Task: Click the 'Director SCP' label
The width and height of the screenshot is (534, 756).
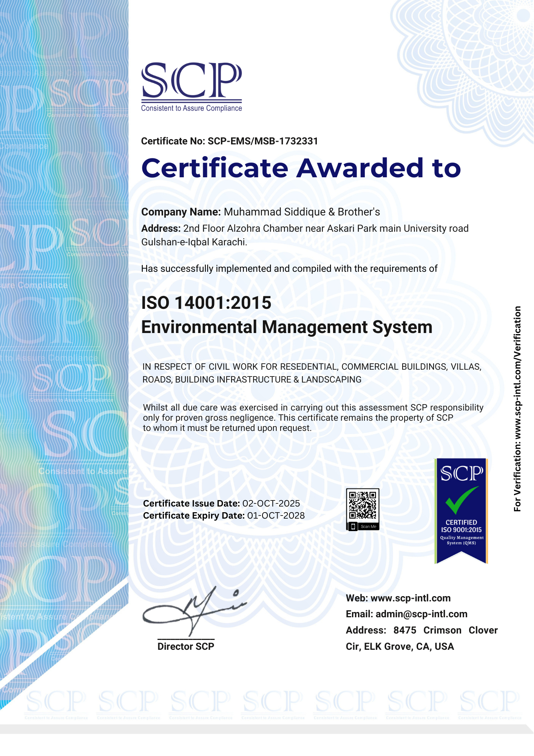Action: pyautogui.click(x=186, y=646)
